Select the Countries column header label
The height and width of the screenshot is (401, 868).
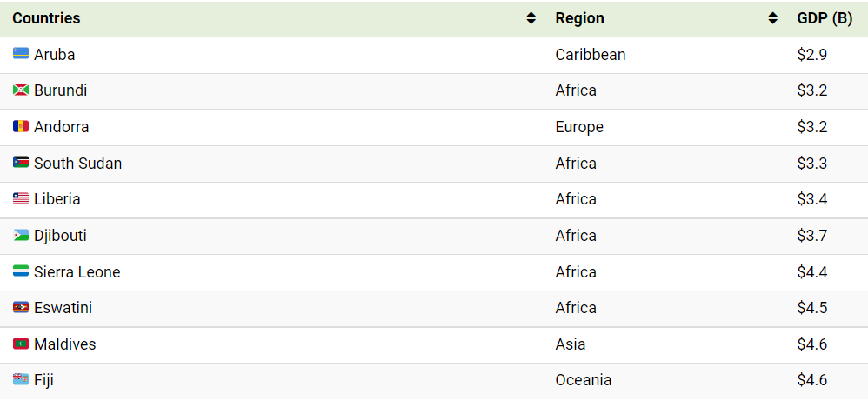46,18
